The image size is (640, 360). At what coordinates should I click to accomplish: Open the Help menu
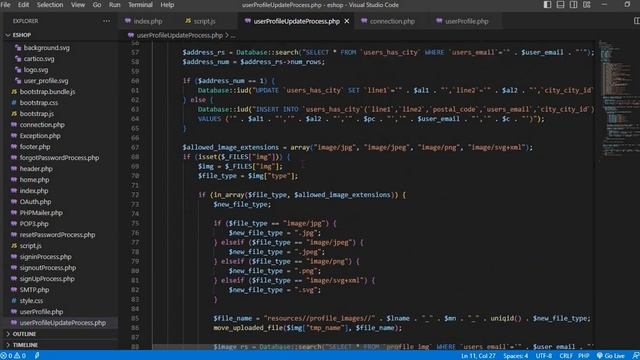167,5
